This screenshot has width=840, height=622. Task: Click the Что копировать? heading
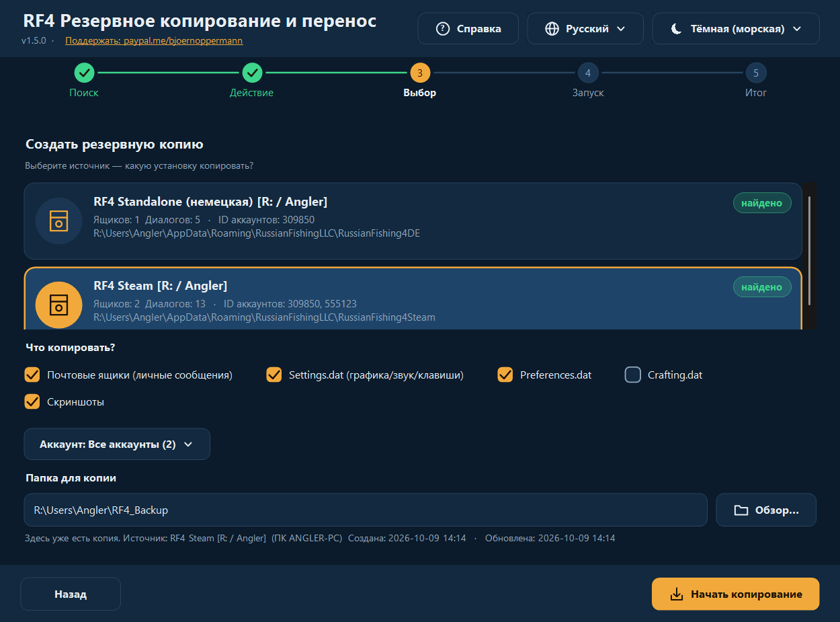71,348
